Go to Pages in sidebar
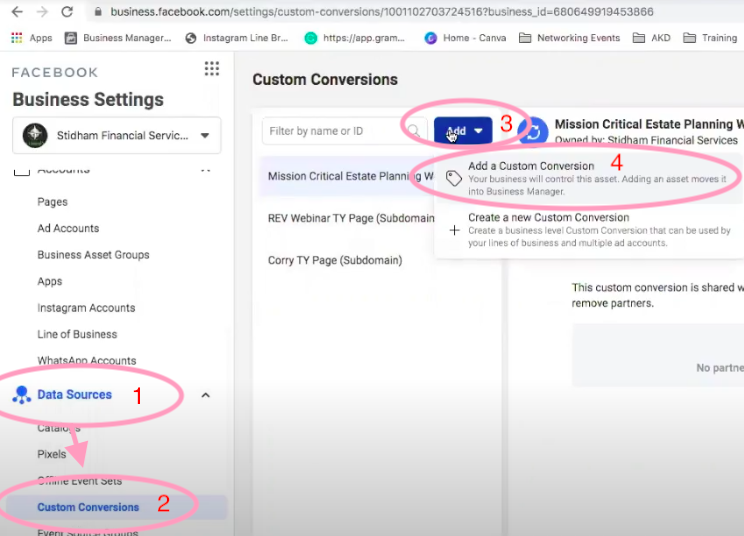The image size is (744, 536). click(x=53, y=202)
